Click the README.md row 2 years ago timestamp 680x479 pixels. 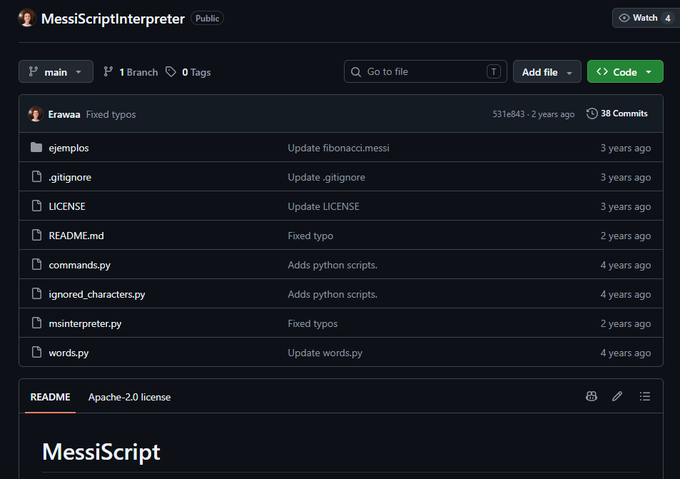coord(625,236)
